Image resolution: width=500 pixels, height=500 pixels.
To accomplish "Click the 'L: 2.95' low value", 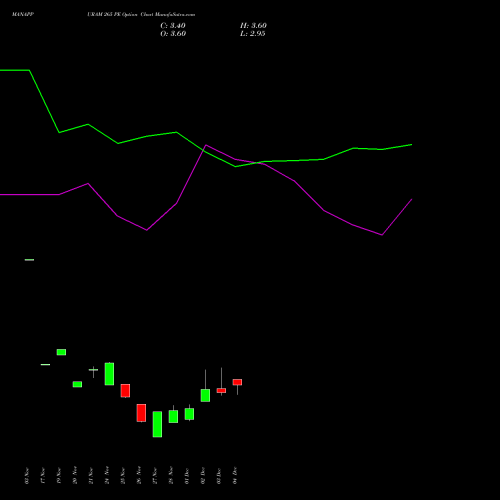I will point(253,34).
